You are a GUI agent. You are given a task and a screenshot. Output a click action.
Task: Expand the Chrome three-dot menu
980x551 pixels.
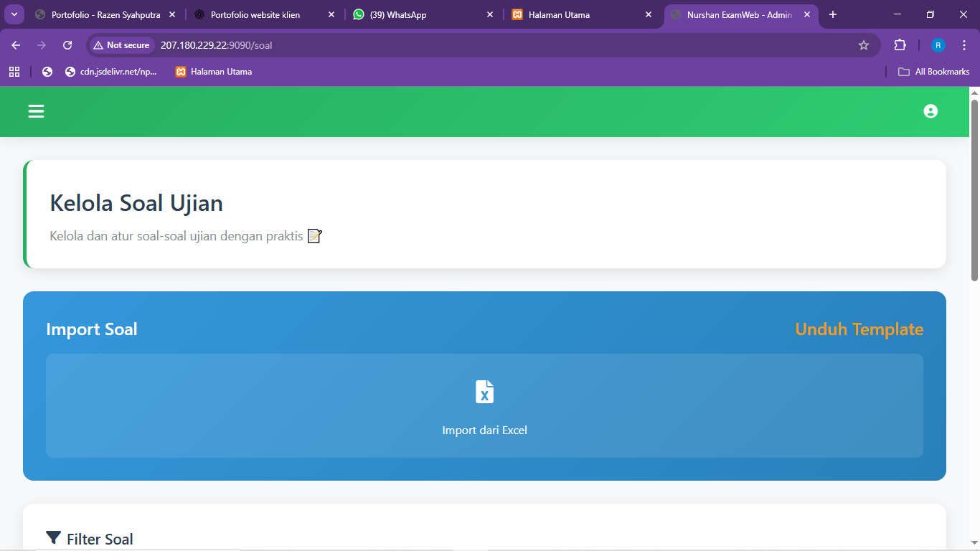pyautogui.click(x=965, y=44)
